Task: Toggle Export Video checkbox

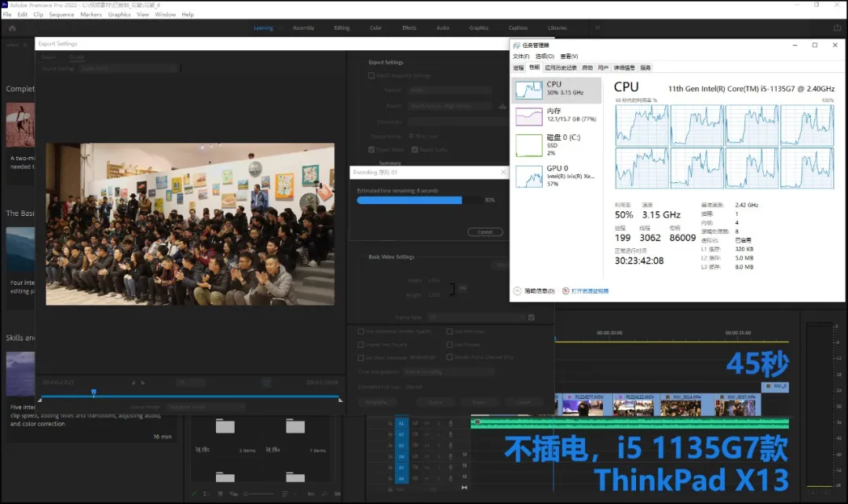Action: (371, 150)
